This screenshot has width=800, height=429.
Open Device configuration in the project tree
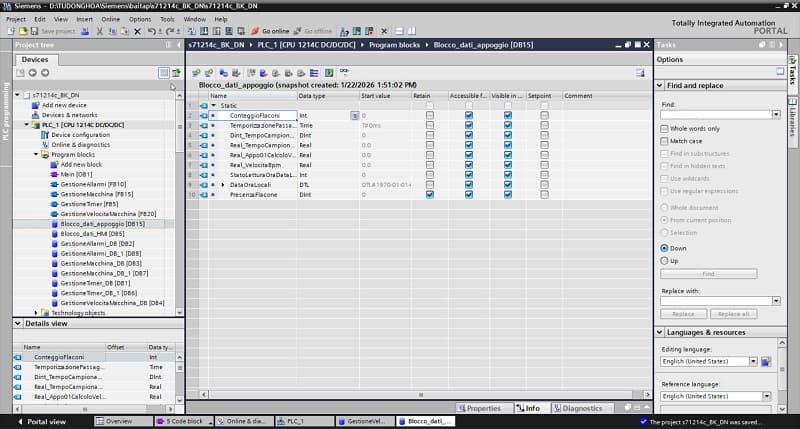[x=80, y=135]
